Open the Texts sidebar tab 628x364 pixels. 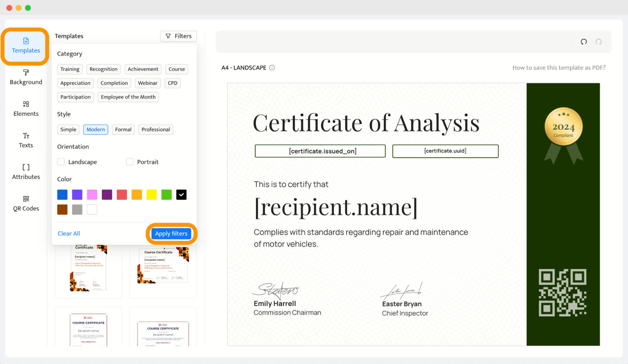point(26,140)
